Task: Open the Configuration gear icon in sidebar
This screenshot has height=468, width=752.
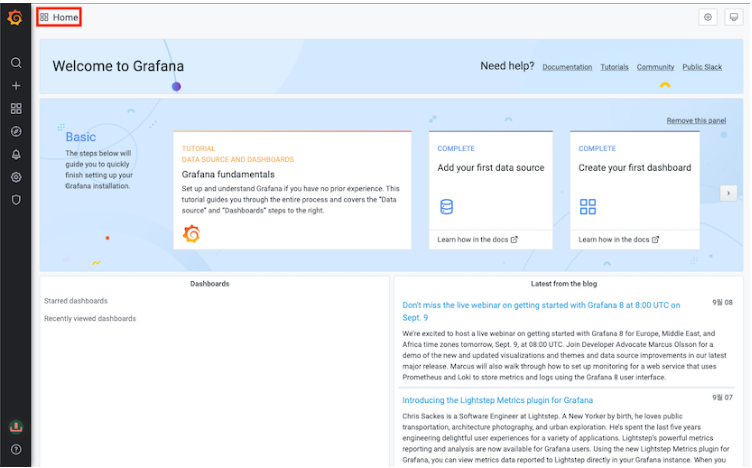Action: [16, 177]
